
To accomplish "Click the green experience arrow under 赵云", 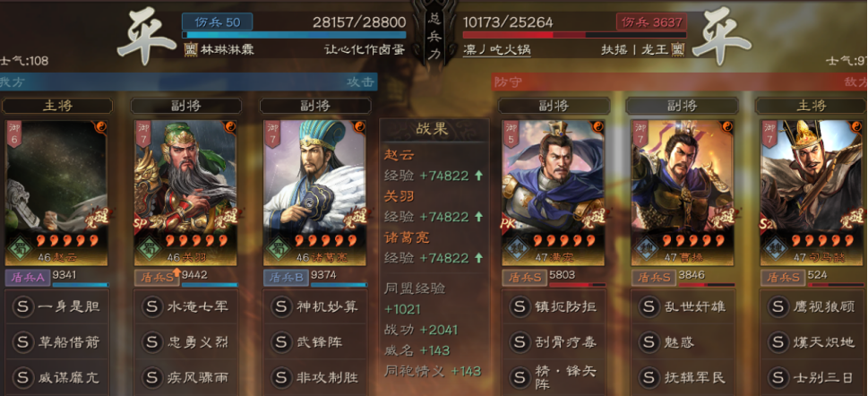I will pyautogui.click(x=478, y=176).
